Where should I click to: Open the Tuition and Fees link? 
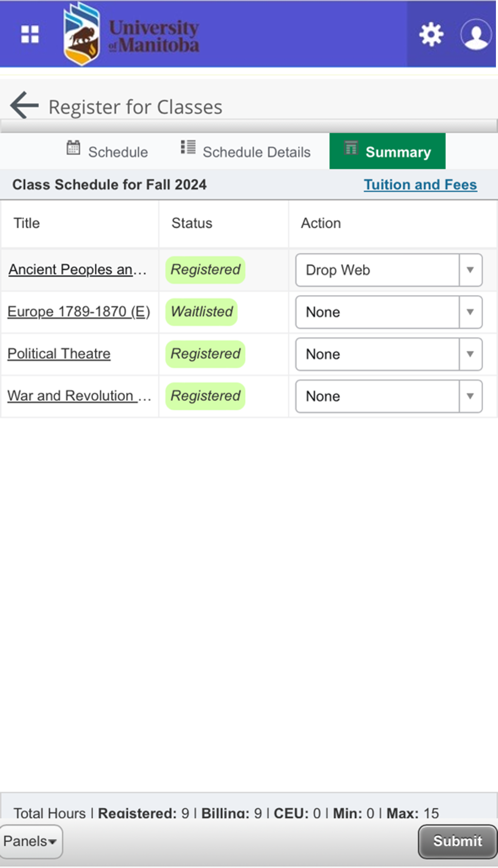[x=420, y=184]
